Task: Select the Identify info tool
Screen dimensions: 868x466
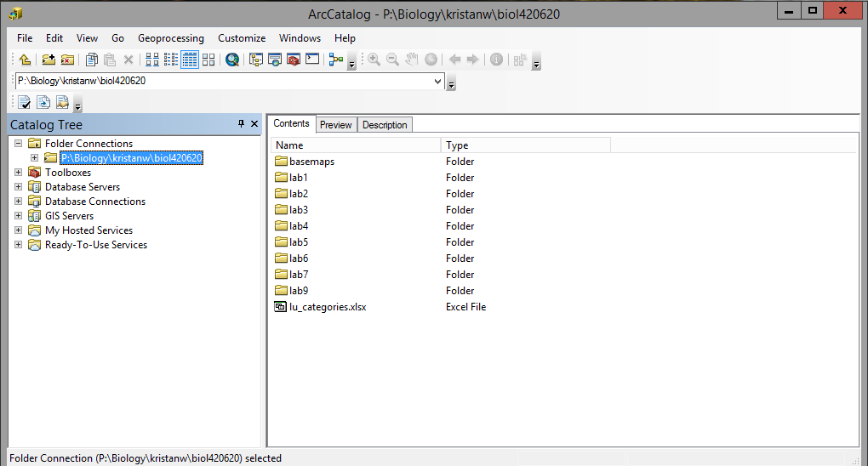Action: coord(497,60)
